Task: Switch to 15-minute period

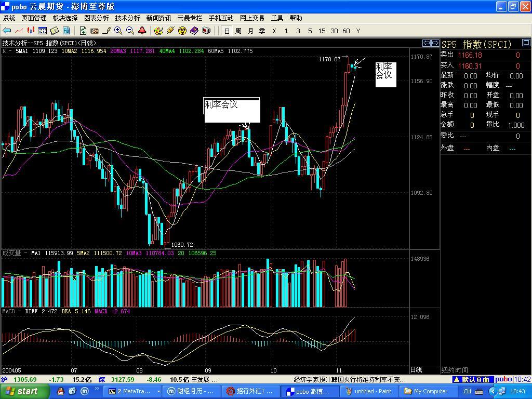Action: [x=322, y=31]
